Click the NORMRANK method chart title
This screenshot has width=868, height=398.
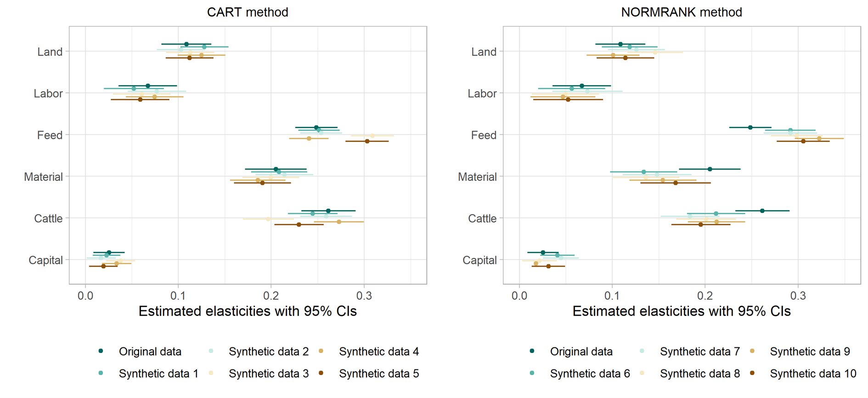pos(682,12)
